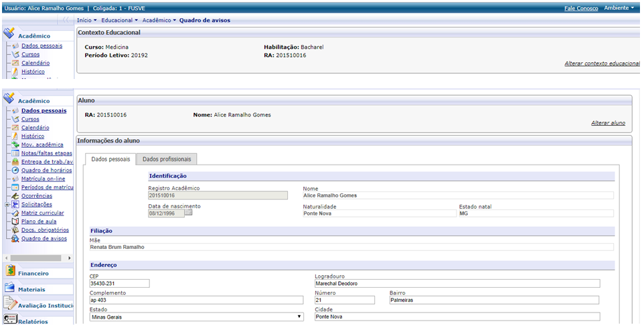The image size is (644, 336).
Task: Open the Estado dropdown showing Minas Gerais
Action: (299, 317)
